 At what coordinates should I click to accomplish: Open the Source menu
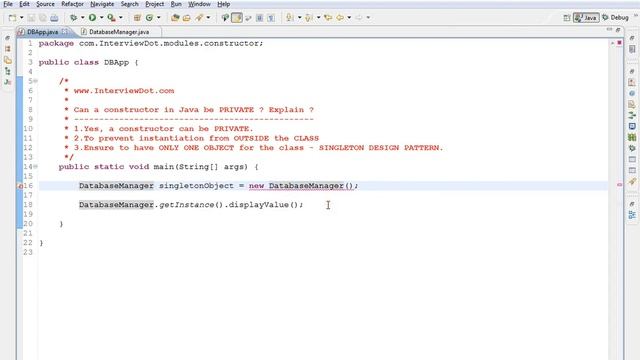click(x=45, y=4)
